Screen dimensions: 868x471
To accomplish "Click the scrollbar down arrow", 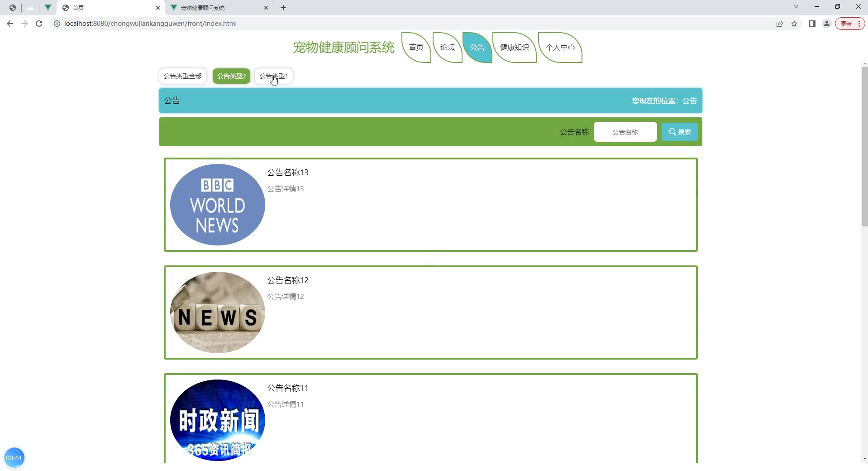I will [x=865, y=459].
